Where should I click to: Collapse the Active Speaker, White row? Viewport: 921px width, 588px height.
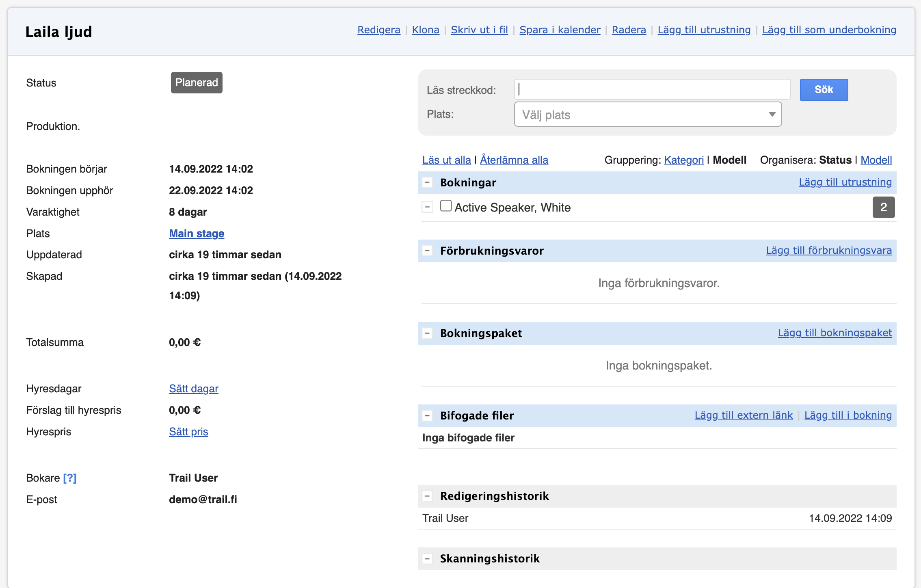427,208
